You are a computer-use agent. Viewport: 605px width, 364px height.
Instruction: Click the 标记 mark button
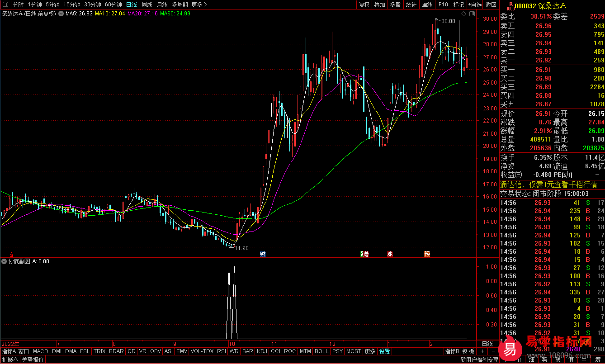click(x=458, y=5)
